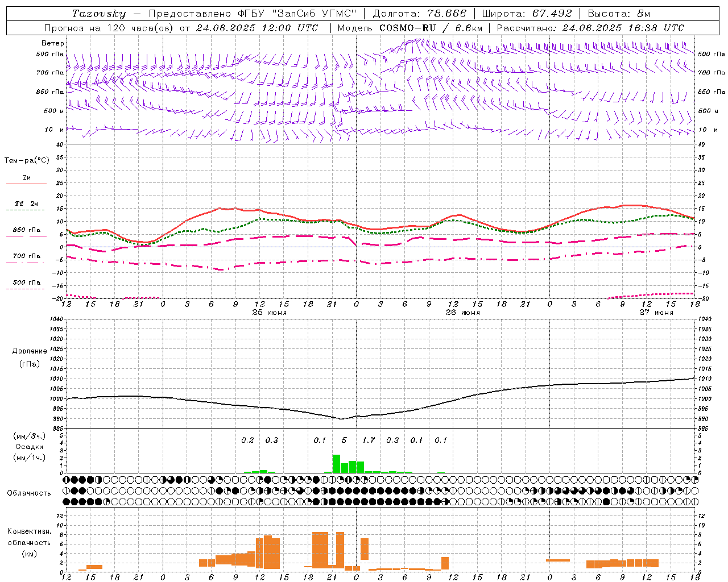Select the '2м' temperature legend entry

click(26, 178)
